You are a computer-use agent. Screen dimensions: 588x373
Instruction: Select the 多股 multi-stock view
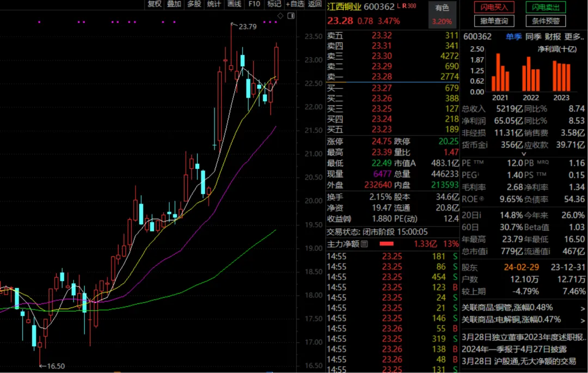[x=194, y=4]
